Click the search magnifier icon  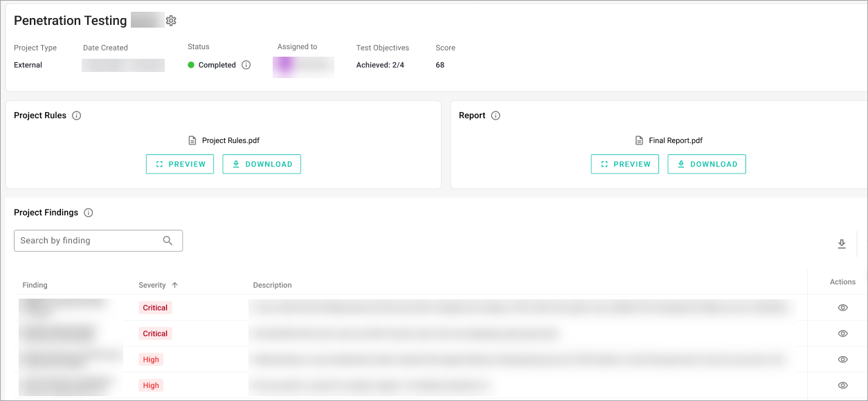pos(168,240)
